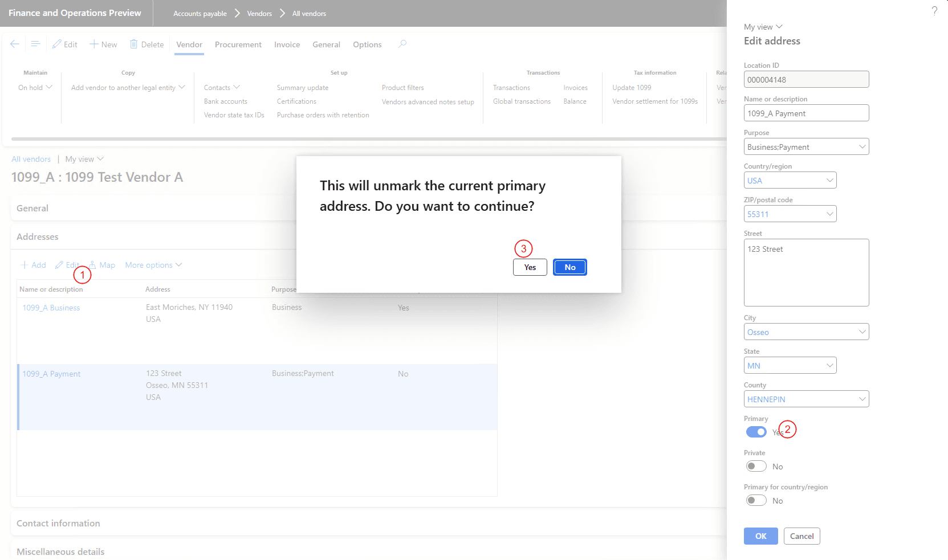This screenshot has height=560, width=948.
Task: Click Update 1099
Action: click(632, 88)
